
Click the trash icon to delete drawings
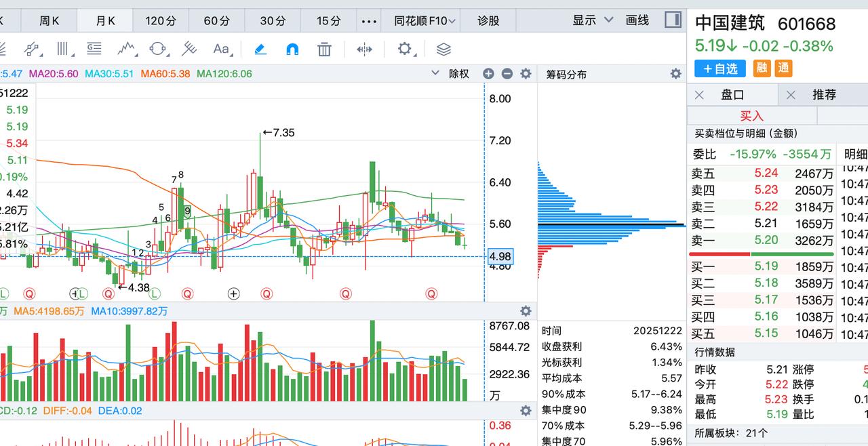(324, 48)
